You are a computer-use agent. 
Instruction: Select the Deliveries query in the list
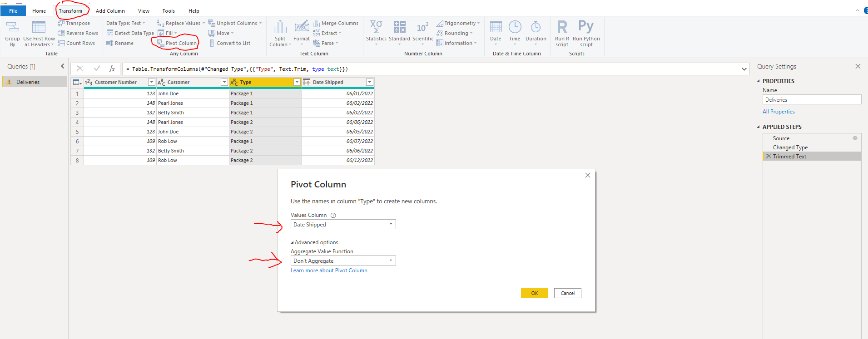35,82
